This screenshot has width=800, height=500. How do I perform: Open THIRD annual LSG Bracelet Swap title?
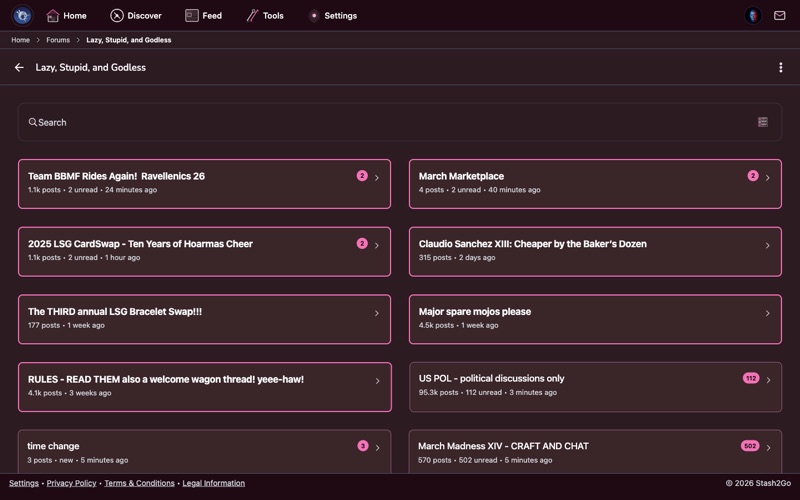115,312
